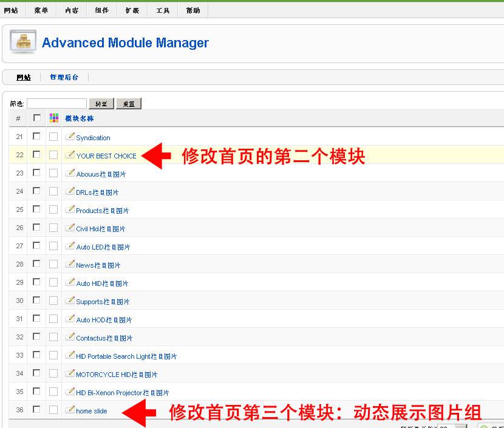Check the first checkbox on row 22
Viewport: 504px width, 428px height.
click(36, 155)
